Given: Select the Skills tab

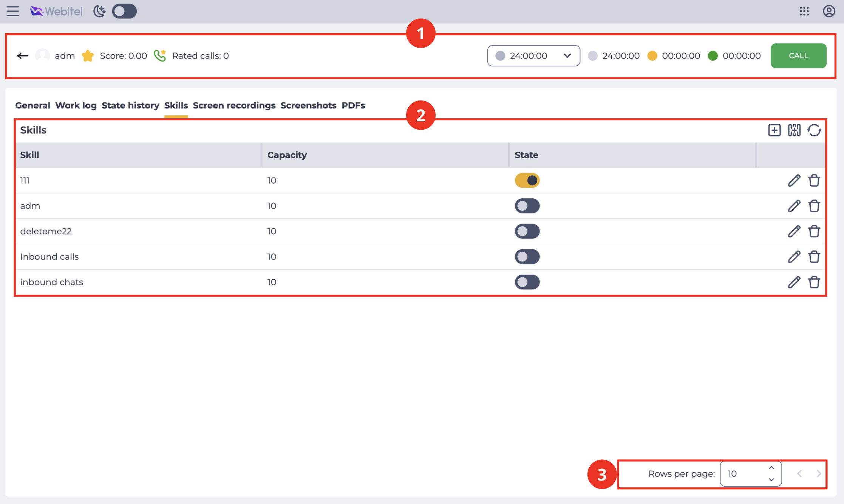Looking at the screenshot, I should pyautogui.click(x=176, y=105).
